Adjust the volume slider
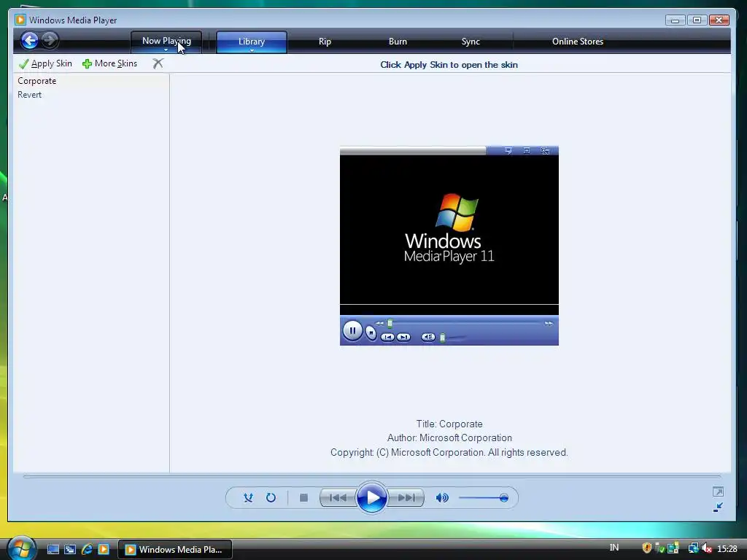The width and height of the screenshot is (747, 560). coord(483,498)
